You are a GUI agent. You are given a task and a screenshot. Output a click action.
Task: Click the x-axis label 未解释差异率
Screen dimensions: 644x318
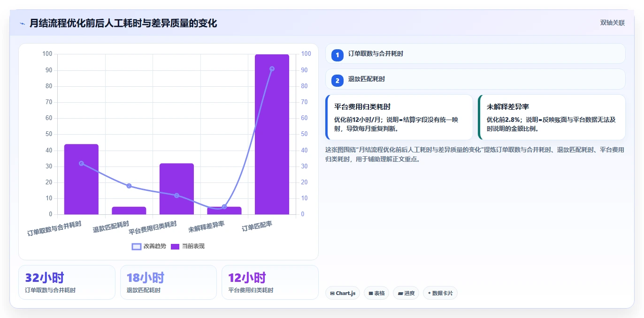[207, 227]
